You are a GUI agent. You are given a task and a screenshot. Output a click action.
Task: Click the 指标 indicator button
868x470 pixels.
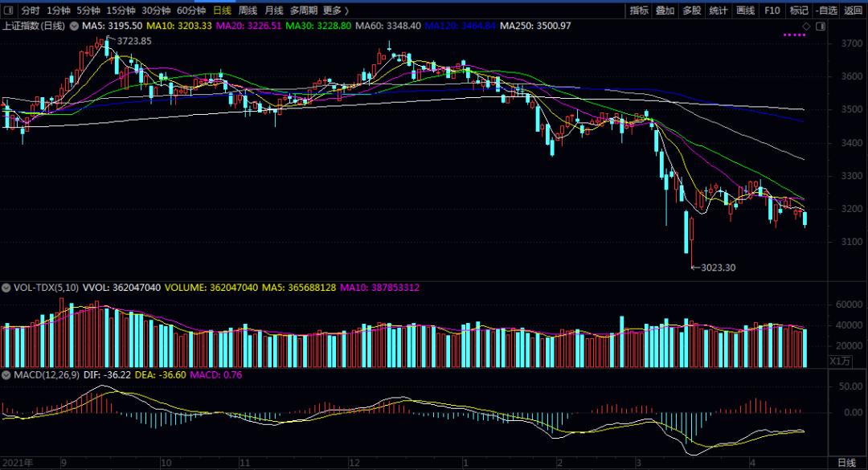[639, 10]
